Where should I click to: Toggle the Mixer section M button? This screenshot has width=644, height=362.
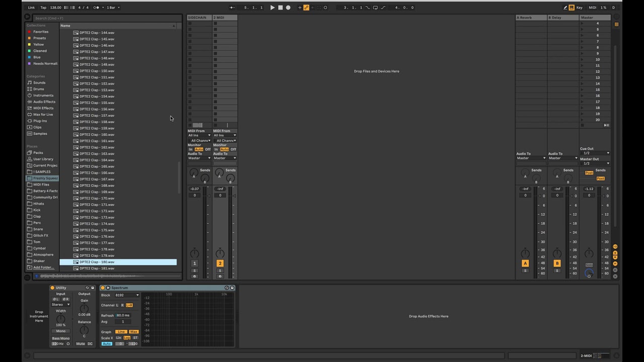pyautogui.click(x=615, y=264)
